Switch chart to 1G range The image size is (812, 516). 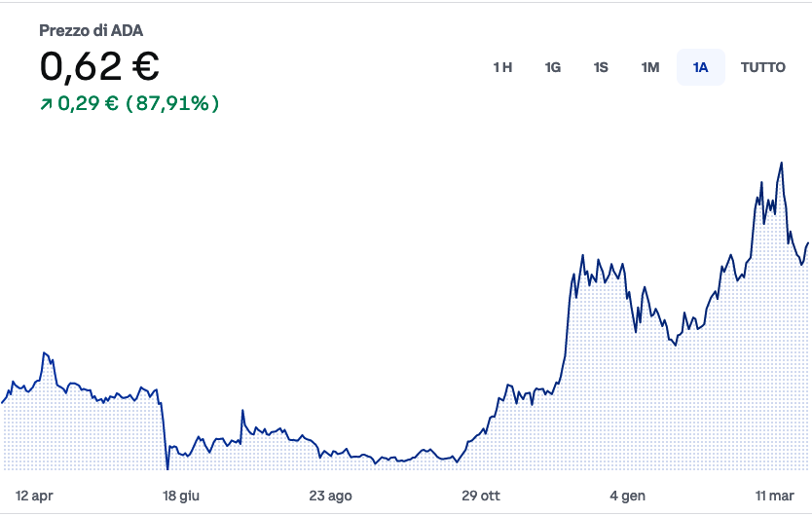553,67
